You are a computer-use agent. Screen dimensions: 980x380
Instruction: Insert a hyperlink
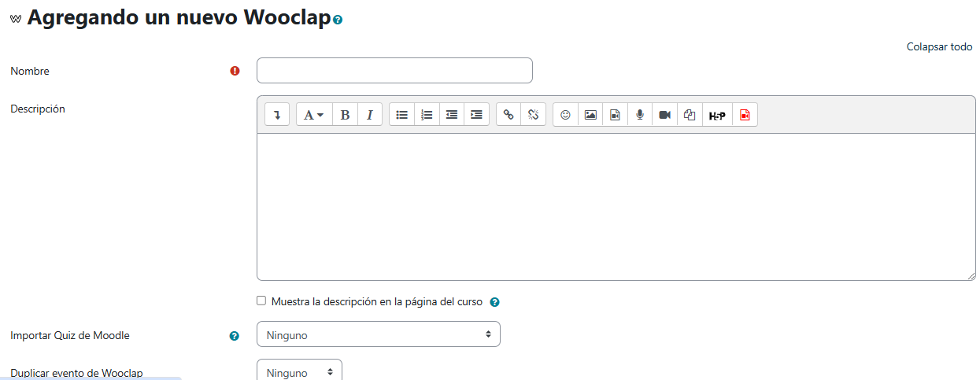coord(508,115)
